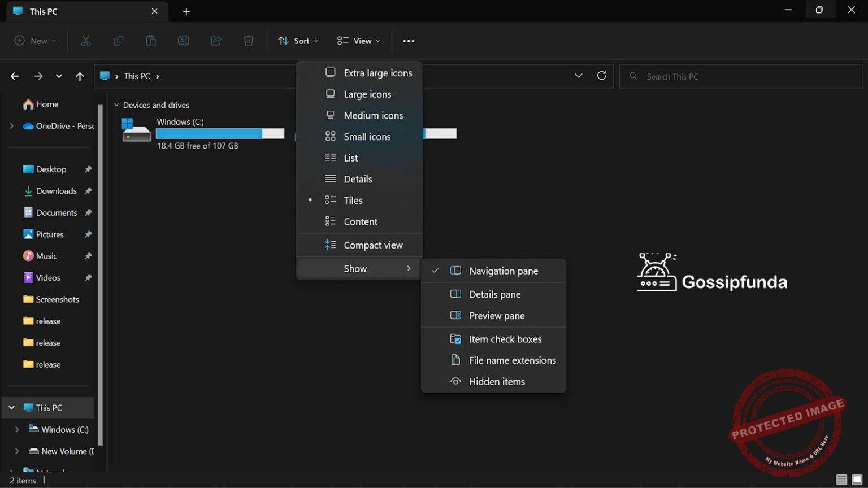Click the Delete trash bin icon
Image resolution: width=868 pixels, height=488 pixels.
pos(249,41)
